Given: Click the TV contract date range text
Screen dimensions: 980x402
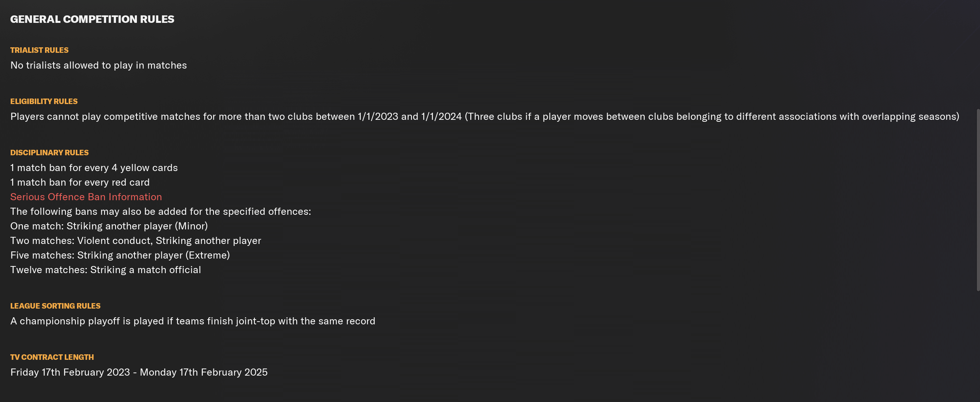Looking at the screenshot, I should point(139,372).
